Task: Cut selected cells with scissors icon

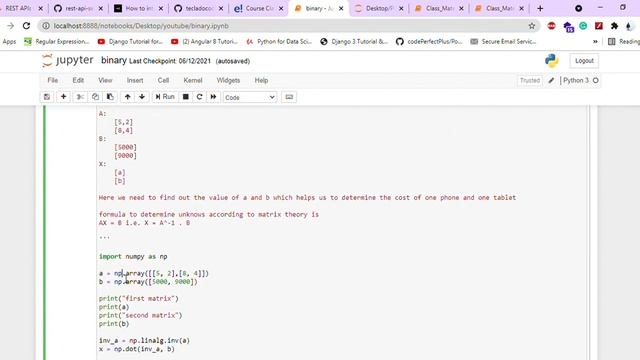Action: coord(80,97)
